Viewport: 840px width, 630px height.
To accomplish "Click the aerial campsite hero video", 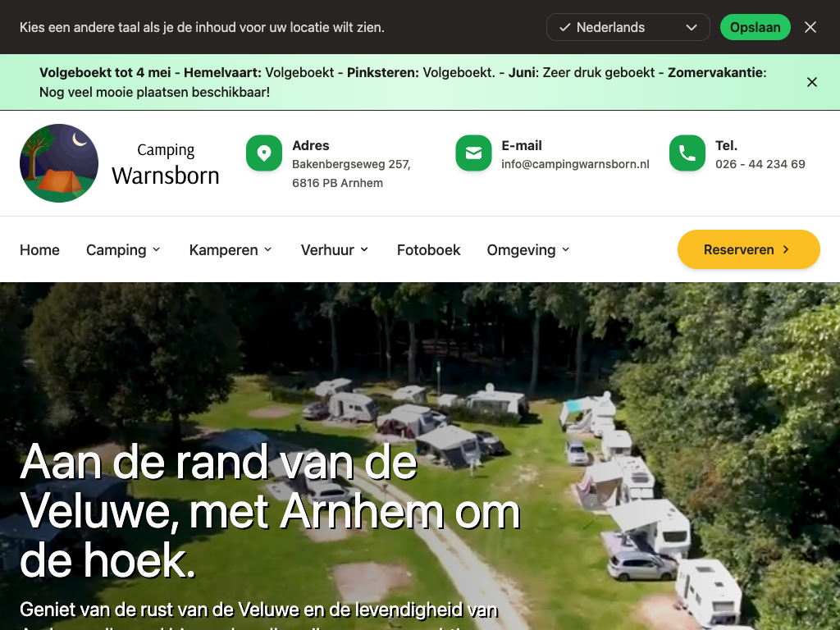I will [420, 456].
